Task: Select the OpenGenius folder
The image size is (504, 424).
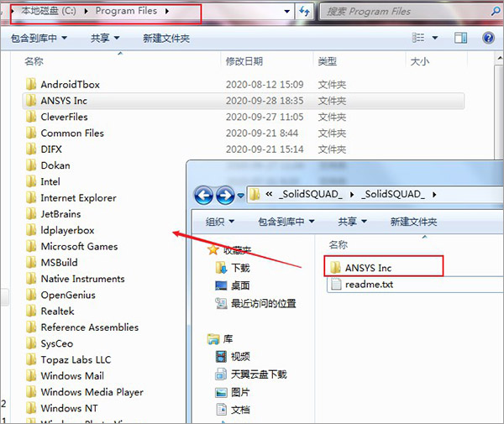Action: point(60,295)
